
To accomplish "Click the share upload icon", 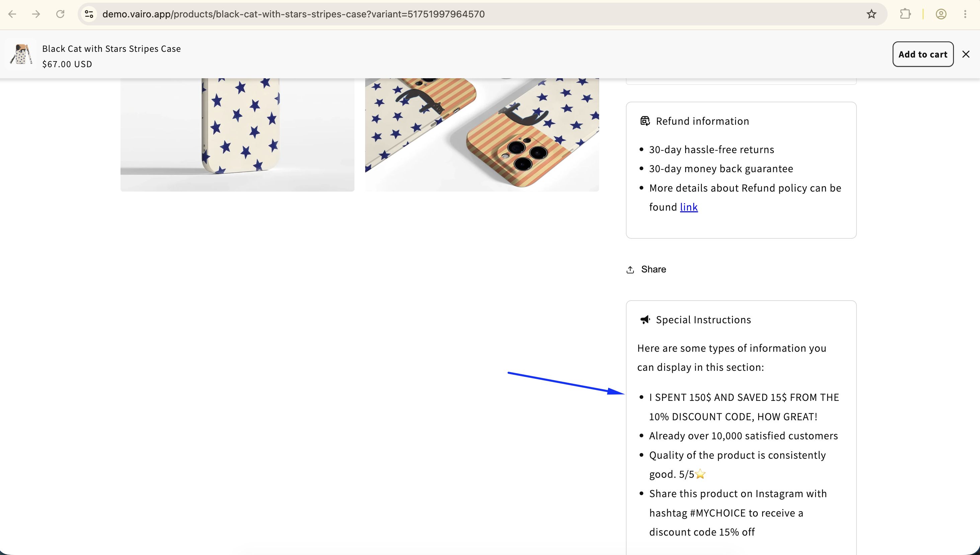I will point(630,269).
